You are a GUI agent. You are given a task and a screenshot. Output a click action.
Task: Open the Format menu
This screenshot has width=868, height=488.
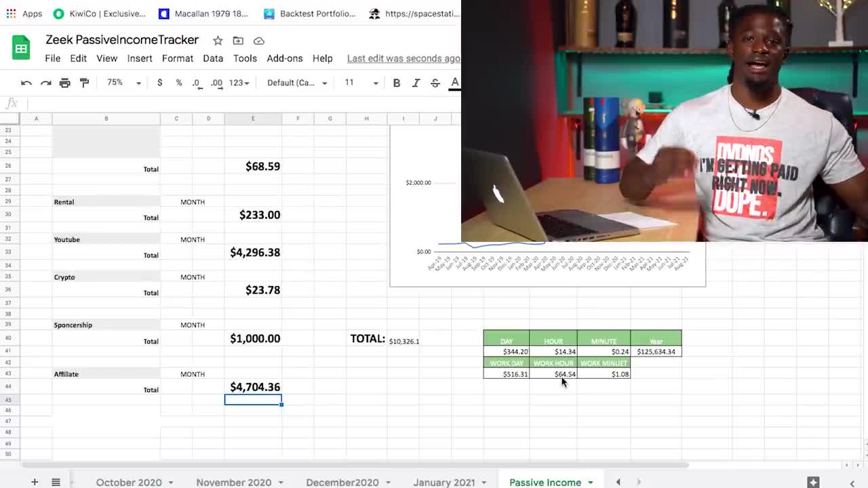tap(178, 58)
